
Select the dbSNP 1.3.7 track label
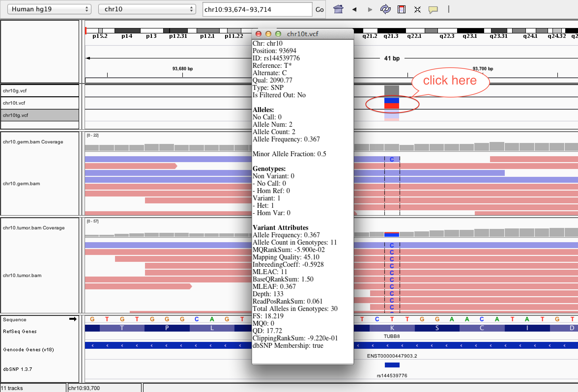click(17, 369)
